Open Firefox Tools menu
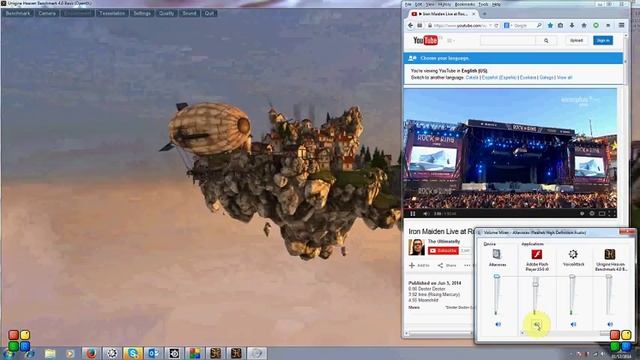This screenshot has width=640, height=360. [483, 4]
